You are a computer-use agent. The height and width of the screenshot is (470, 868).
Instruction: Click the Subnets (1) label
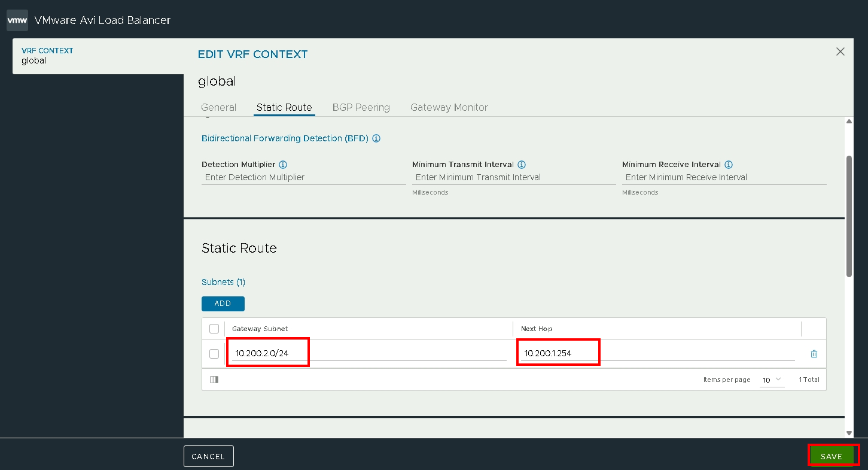tap(224, 282)
